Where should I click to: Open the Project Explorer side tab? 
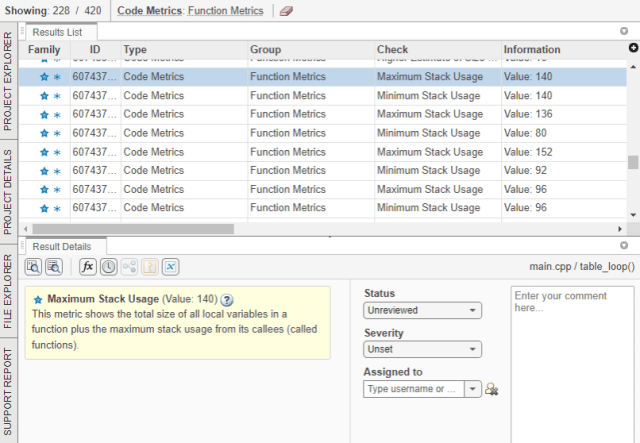pos(8,82)
